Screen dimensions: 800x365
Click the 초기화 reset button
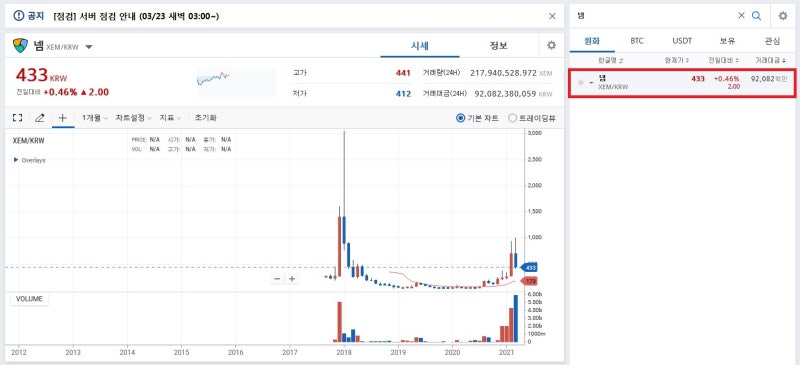coord(205,118)
